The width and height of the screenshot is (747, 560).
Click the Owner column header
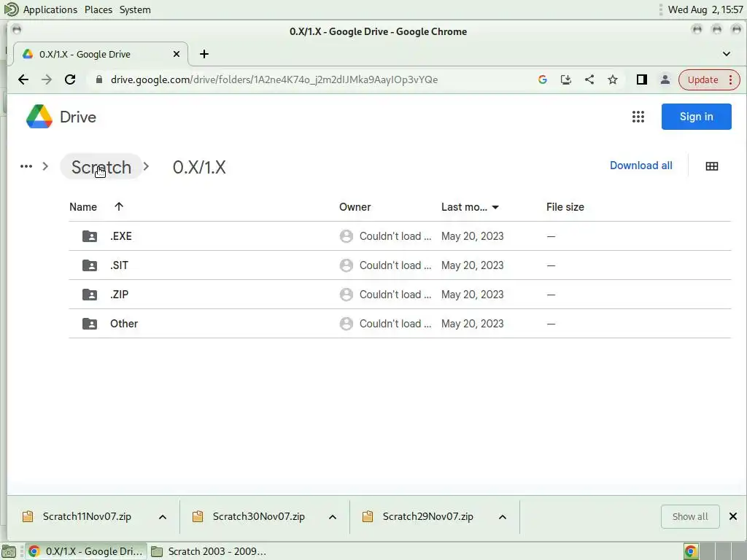[355, 206]
